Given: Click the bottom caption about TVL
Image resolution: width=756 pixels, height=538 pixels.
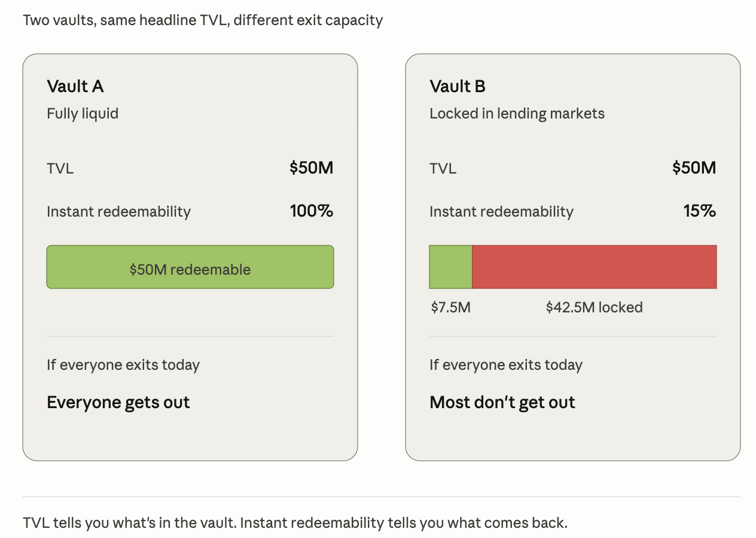Looking at the screenshot, I should click(x=295, y=522).
